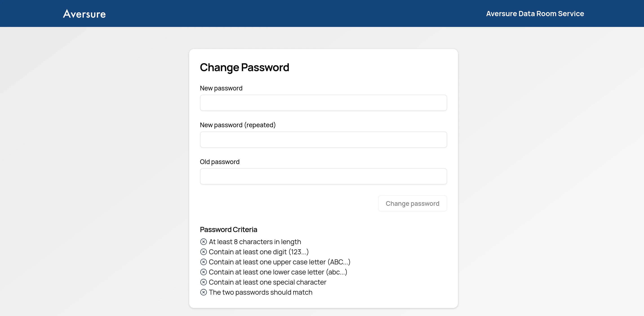Select the Old password input box

[x=323, y=176]
